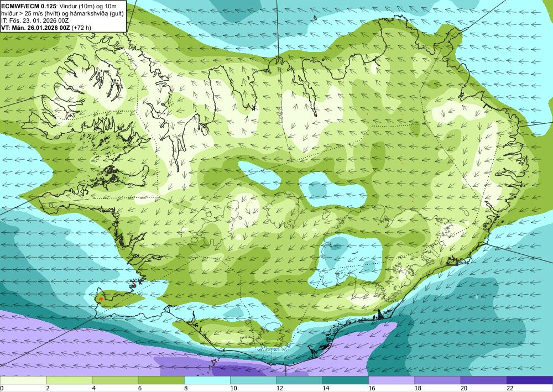553x392 pixels.
Task: Select the medium purple 18–20 legend swatch
Action: click(x=437, y=380)
